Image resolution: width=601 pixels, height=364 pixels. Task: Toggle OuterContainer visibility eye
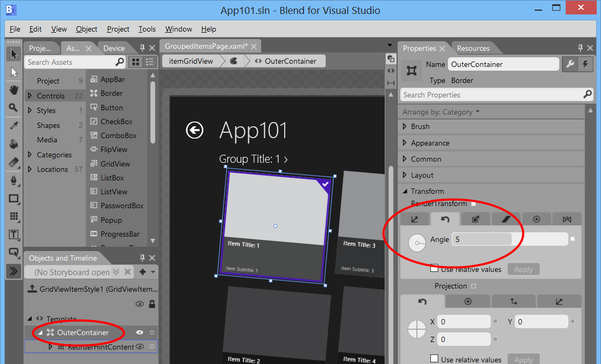point(140,332)
